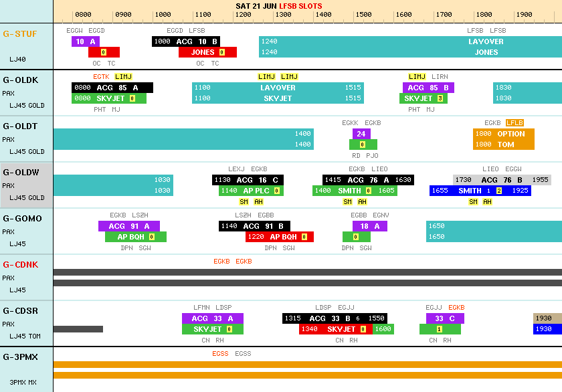Open the 1340 SKYJET red bar
This screenshot has height=392, width=562.
[x=336, y=329]
